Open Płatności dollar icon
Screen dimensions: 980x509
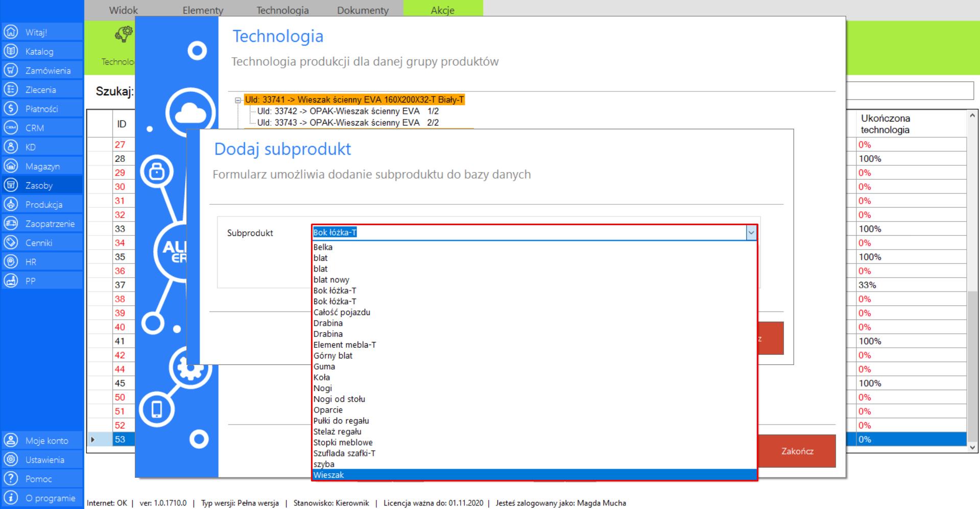[x=11, y=109]
